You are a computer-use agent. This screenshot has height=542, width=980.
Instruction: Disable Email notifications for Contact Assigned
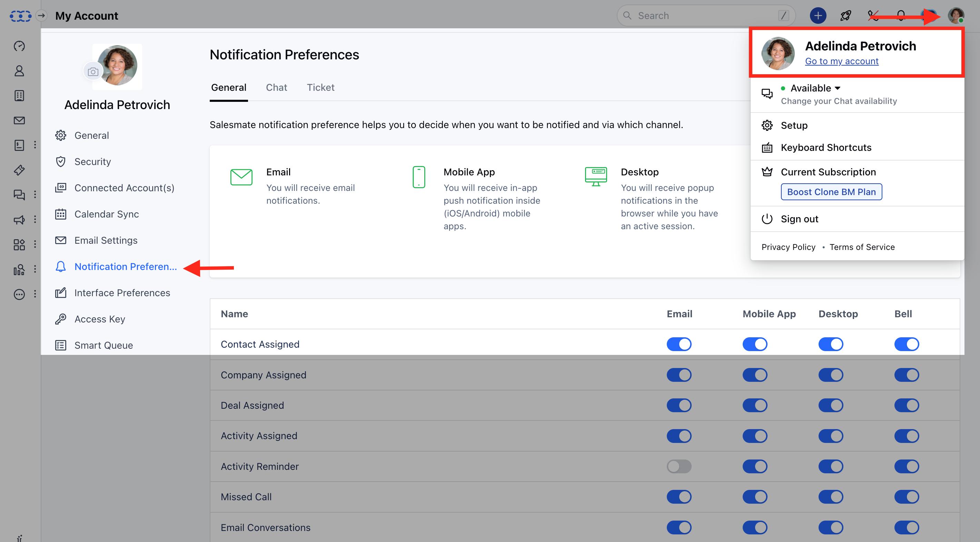coord(679,344)
